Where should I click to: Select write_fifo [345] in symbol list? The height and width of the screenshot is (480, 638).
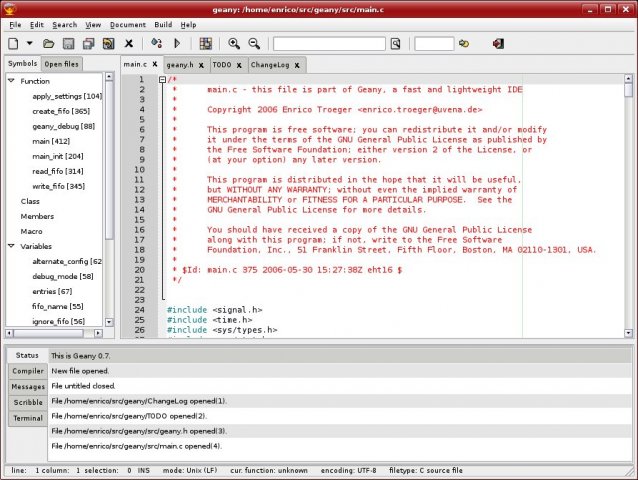[x=59, y=186]
